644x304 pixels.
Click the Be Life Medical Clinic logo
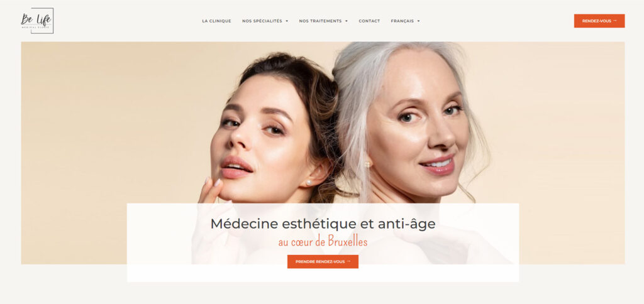pyautogui.click(x=37, y=21)
